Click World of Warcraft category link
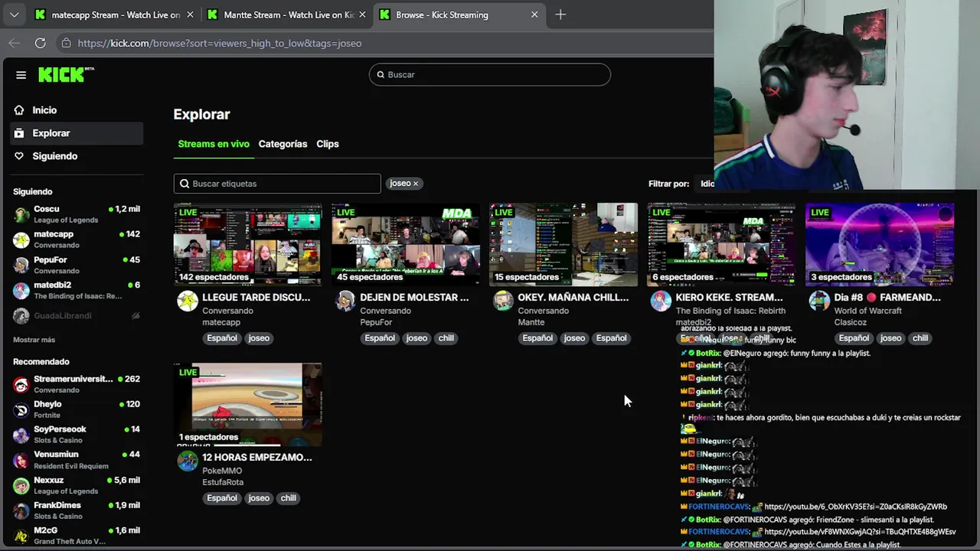980x551 pixels. pos(867,311)
